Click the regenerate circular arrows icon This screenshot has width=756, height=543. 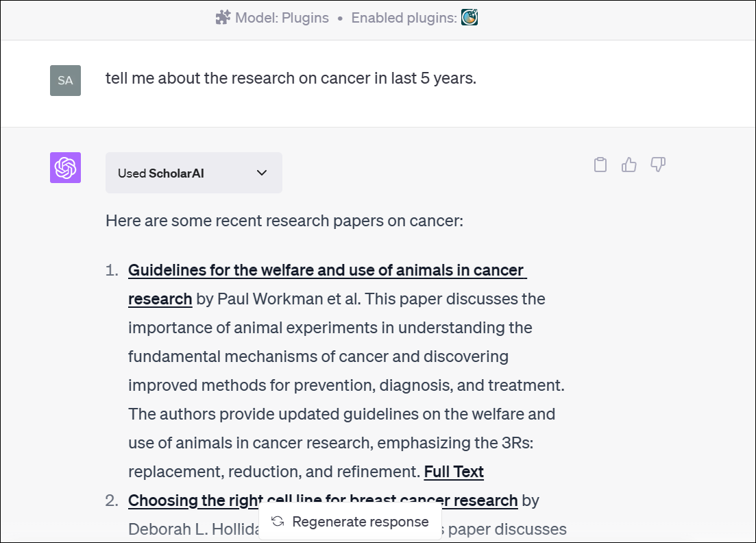pyautogui.click(x=278, y=521)
